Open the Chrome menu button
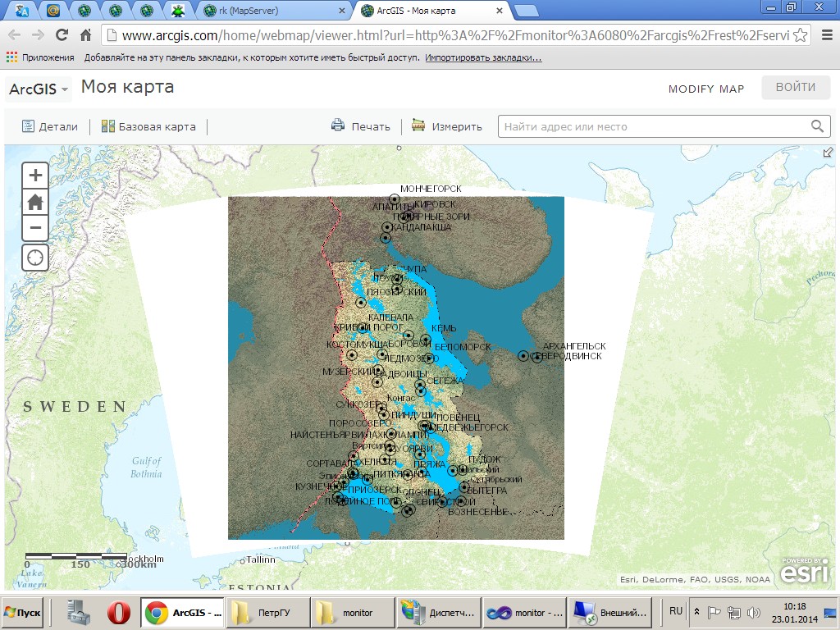Image resolution: width=840 pixels, height=630 pixels. tap(827, 35)
